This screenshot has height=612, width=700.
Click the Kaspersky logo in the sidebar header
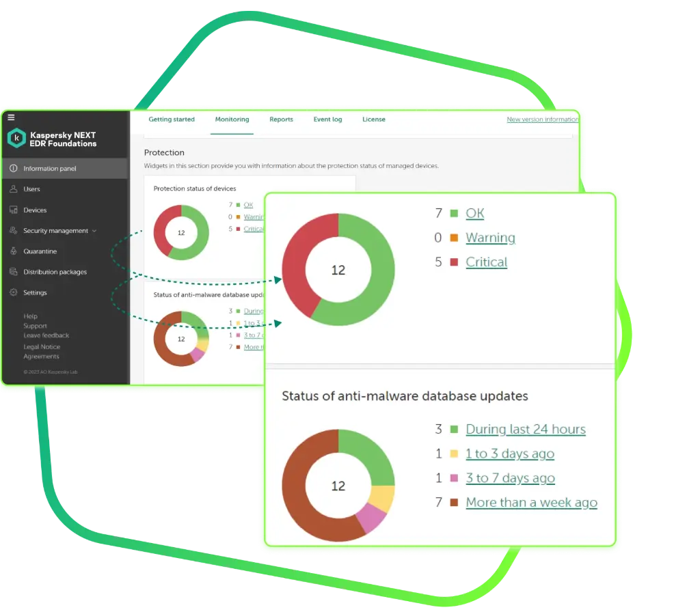(x=15, y=139)
